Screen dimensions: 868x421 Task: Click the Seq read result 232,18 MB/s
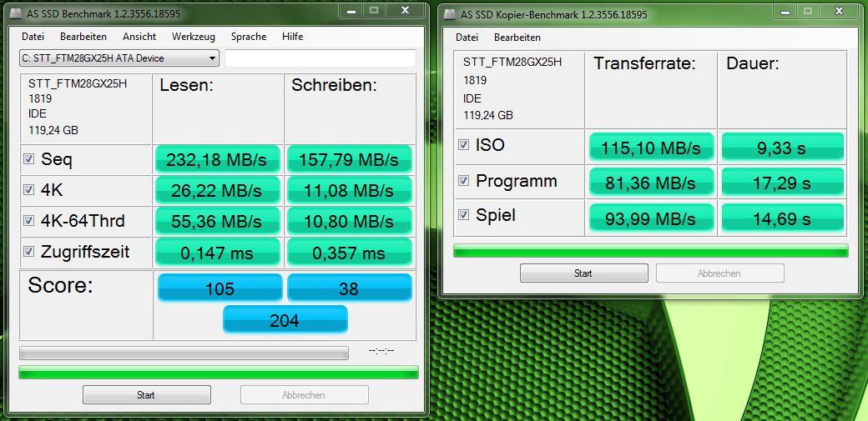(x=218, y=160)
